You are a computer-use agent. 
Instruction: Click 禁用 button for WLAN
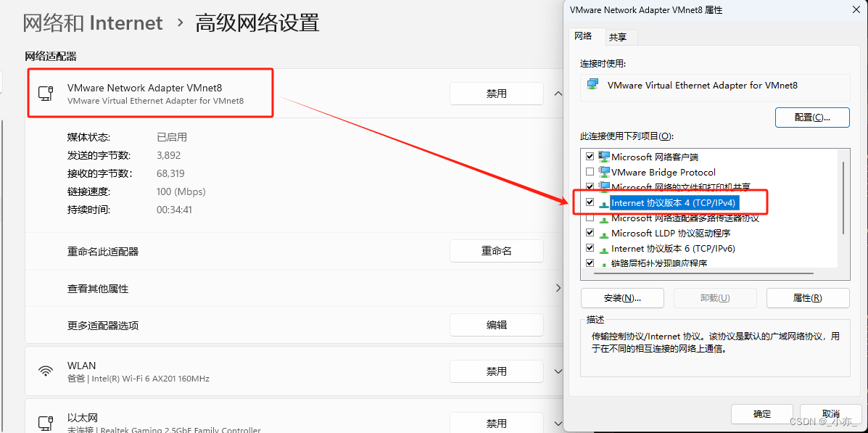pos(497,371)
